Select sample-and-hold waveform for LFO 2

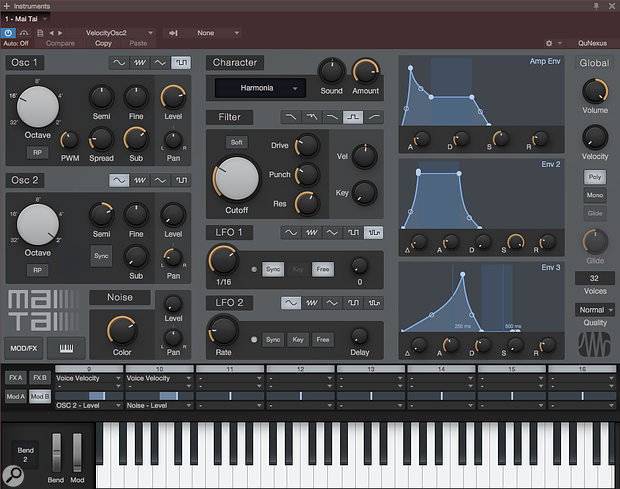tap(374, 303)
